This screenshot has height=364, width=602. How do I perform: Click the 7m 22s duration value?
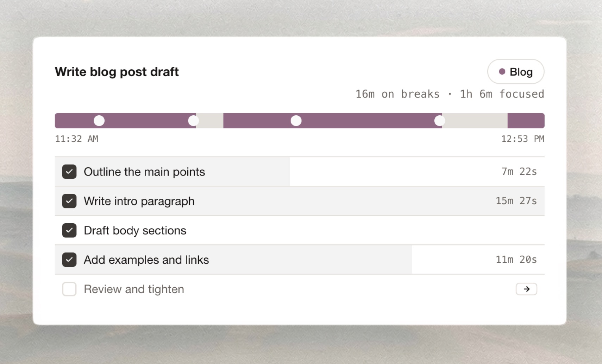519,172
